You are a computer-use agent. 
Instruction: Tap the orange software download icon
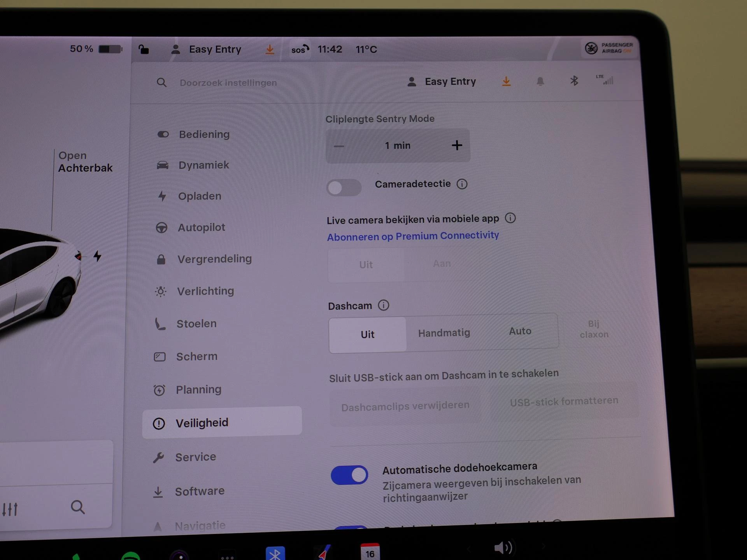(x=506, y=81)
